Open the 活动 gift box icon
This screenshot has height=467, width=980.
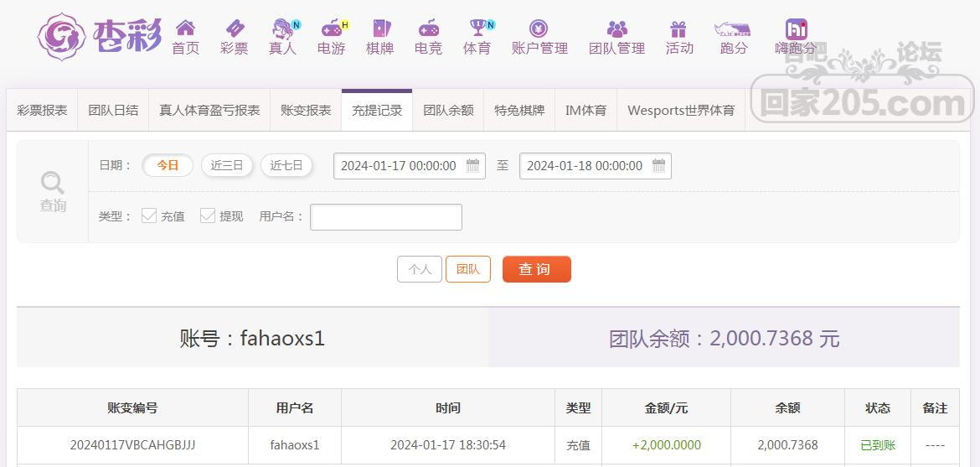click(679, 29)
